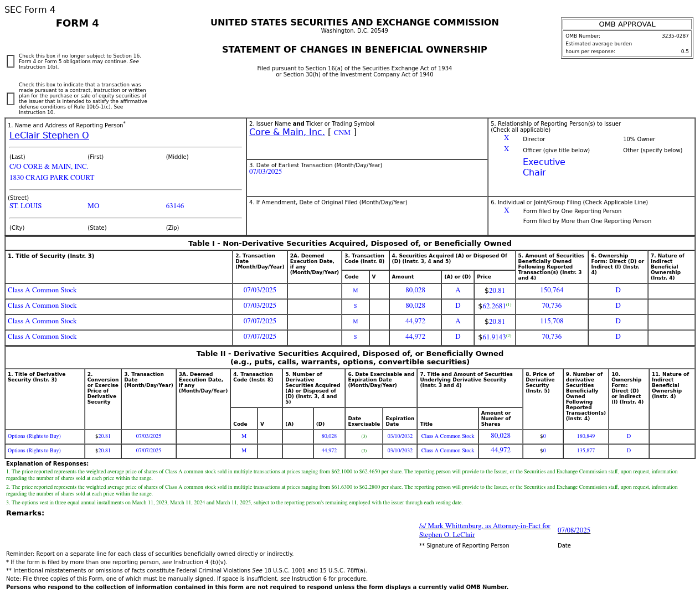Click the hours per response value 0.5
The height and width of the screenshot is (604, 700).
tap(685, 51)
